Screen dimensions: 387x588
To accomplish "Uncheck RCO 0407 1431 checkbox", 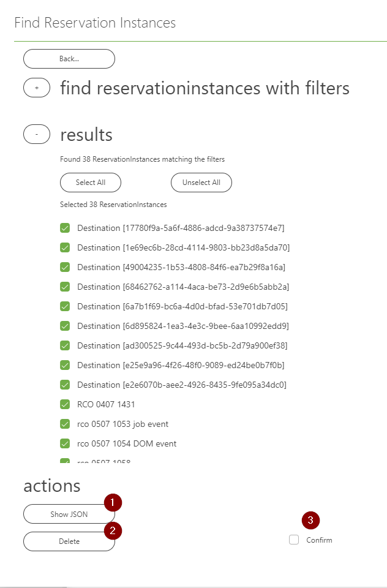I will pyautogui.click(x=65, y=404).
